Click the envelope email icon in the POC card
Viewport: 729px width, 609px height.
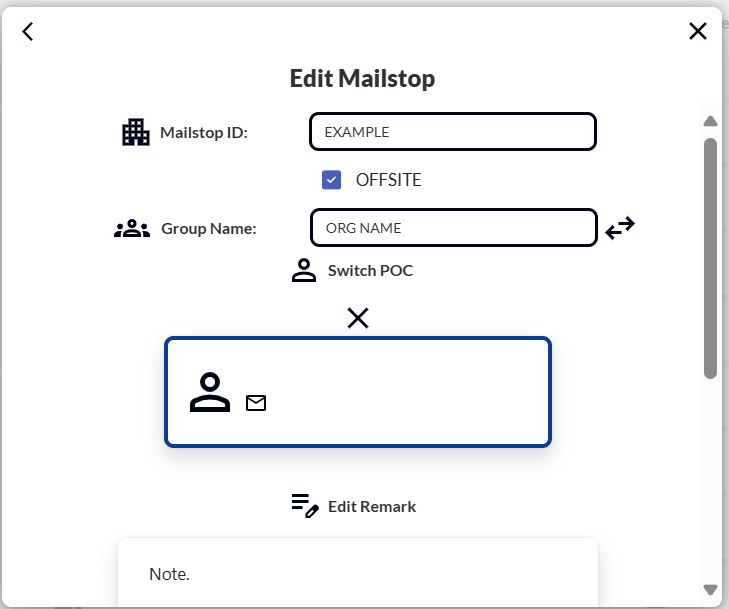[x=256, y=403]
